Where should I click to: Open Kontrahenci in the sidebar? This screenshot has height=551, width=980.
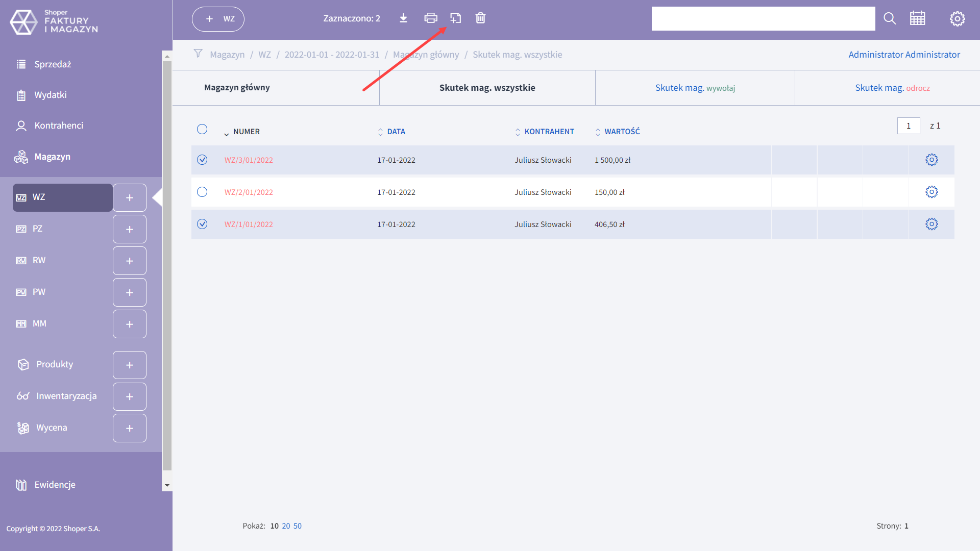coord(59,126)
